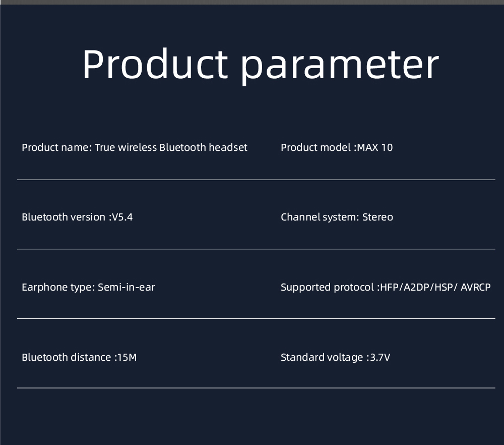The height and width of the screenshot is (445, 504).
Task: Select the Supported protocol line
Action: click(386, 287)
